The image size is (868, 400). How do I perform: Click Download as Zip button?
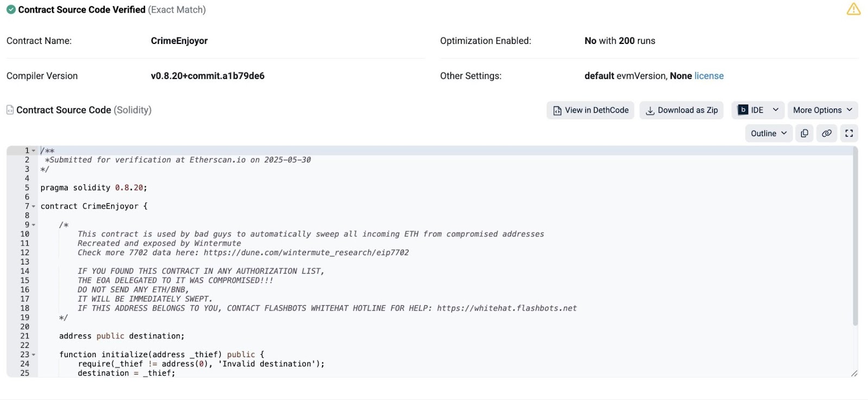click(x=681, y=110)
